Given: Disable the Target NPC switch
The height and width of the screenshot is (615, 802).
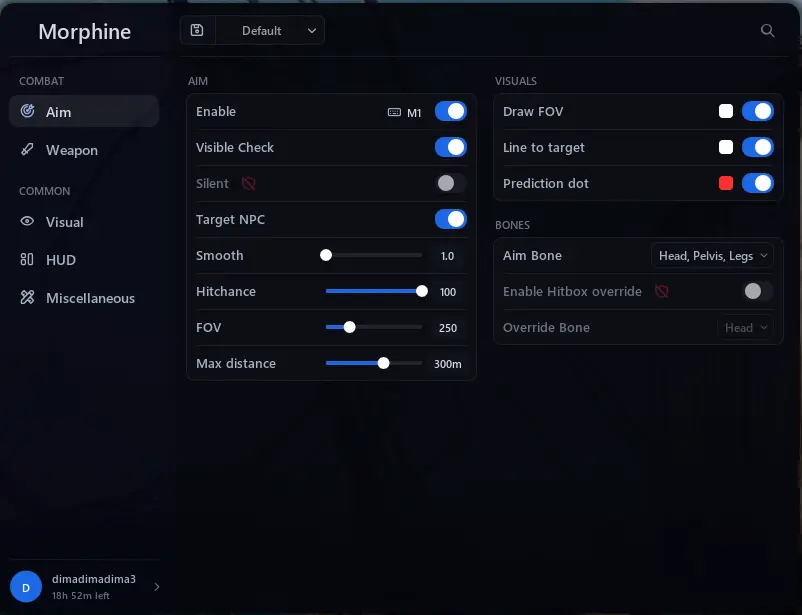Looking at the screenshot, I should coord(451,219).
